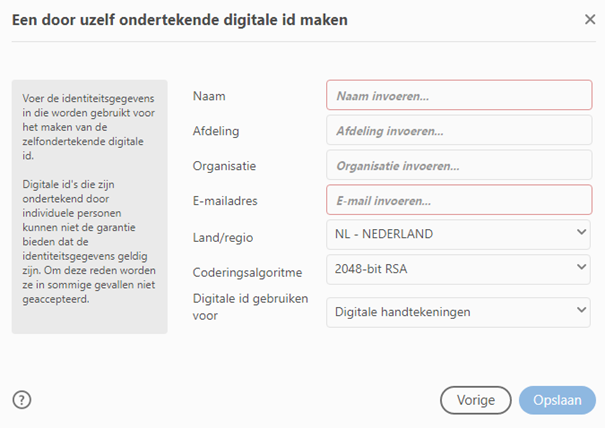Save the digital ID with Opslaan
Image resolution: width=605 pixels, height=428 pixels.
[x=557, y=400]
